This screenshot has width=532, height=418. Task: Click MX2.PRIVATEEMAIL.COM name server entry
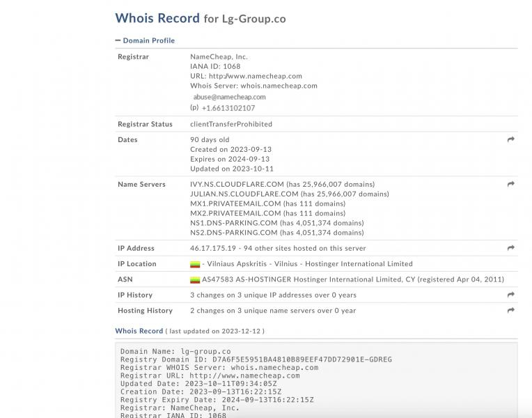pos(267,213)
